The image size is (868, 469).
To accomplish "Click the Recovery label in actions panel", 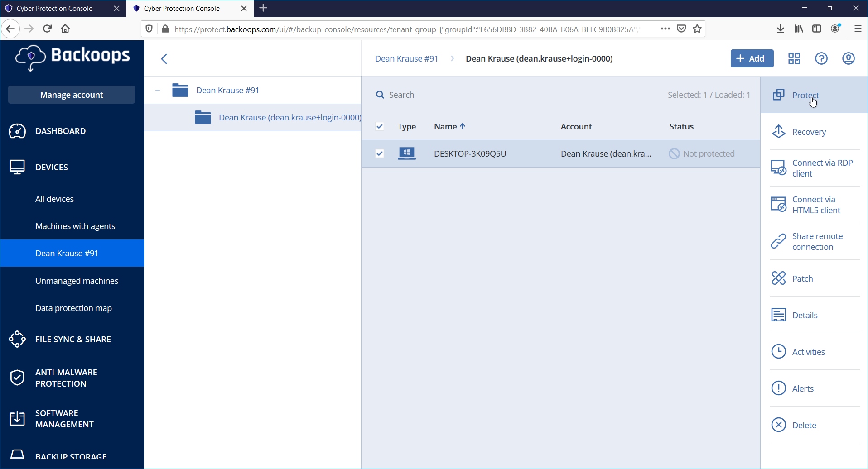I will point(809,132).
